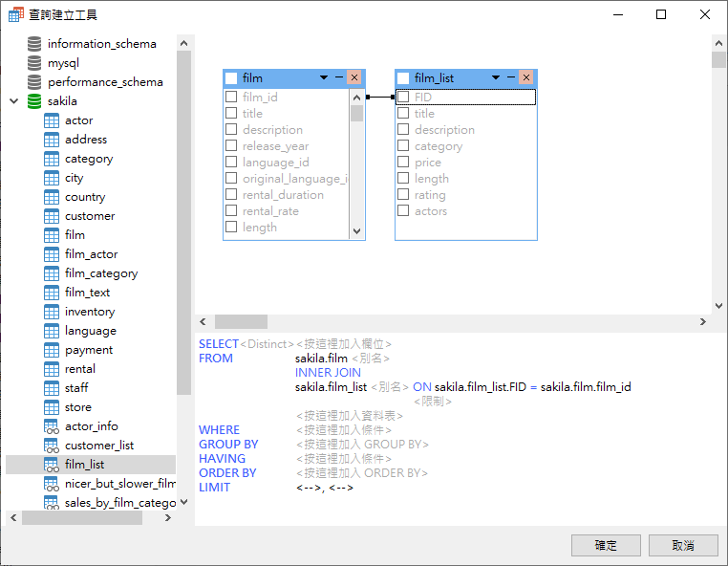This screenshot has height=566, width=728.
Task: Tick the rental_rate checkbox
Action: [231, 211]
